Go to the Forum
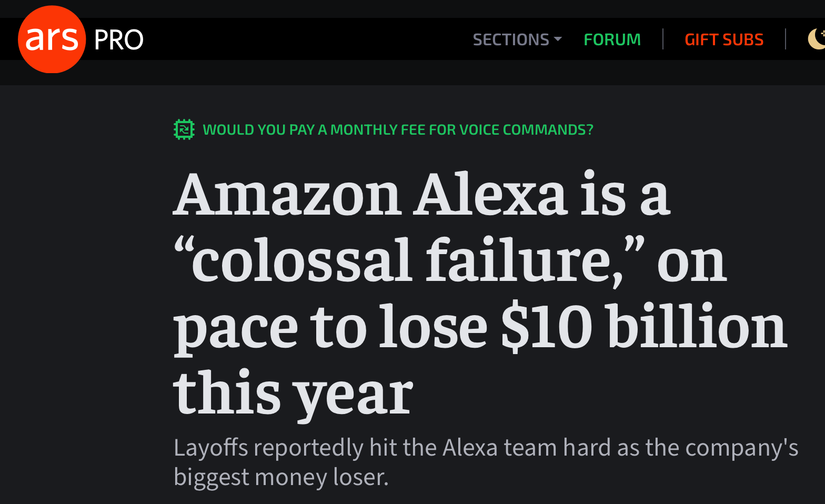 (612, 39)
